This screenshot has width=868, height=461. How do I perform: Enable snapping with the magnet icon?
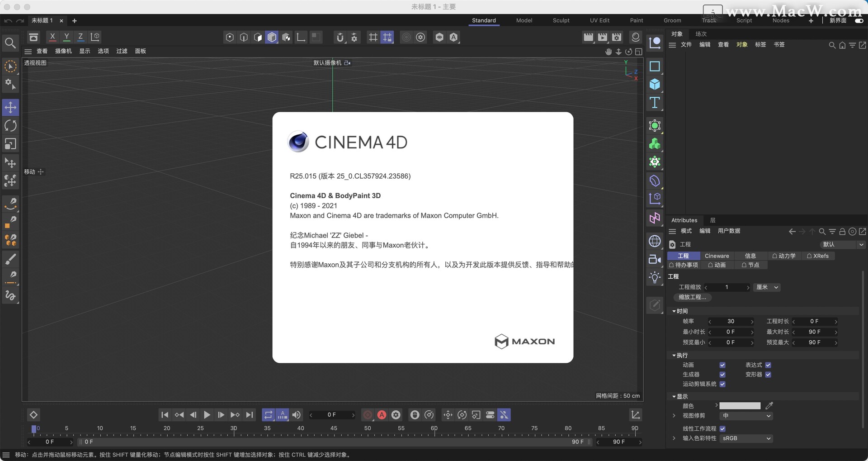click(340, 38)
